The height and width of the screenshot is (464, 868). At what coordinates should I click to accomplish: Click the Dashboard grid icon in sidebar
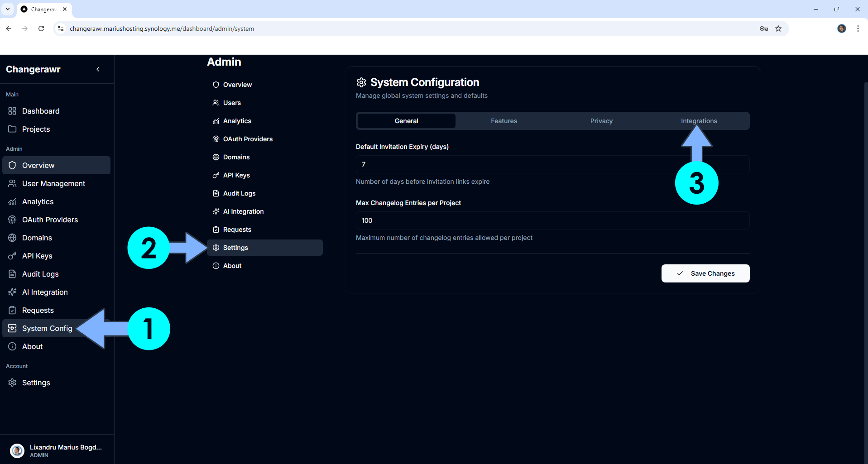tap(12, 111)
